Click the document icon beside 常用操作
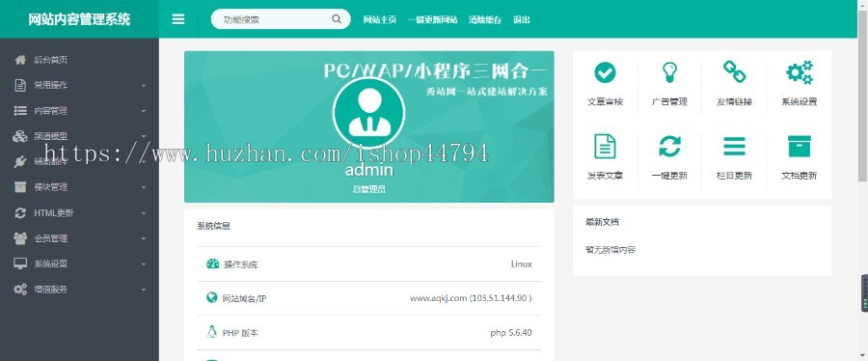 20,85
